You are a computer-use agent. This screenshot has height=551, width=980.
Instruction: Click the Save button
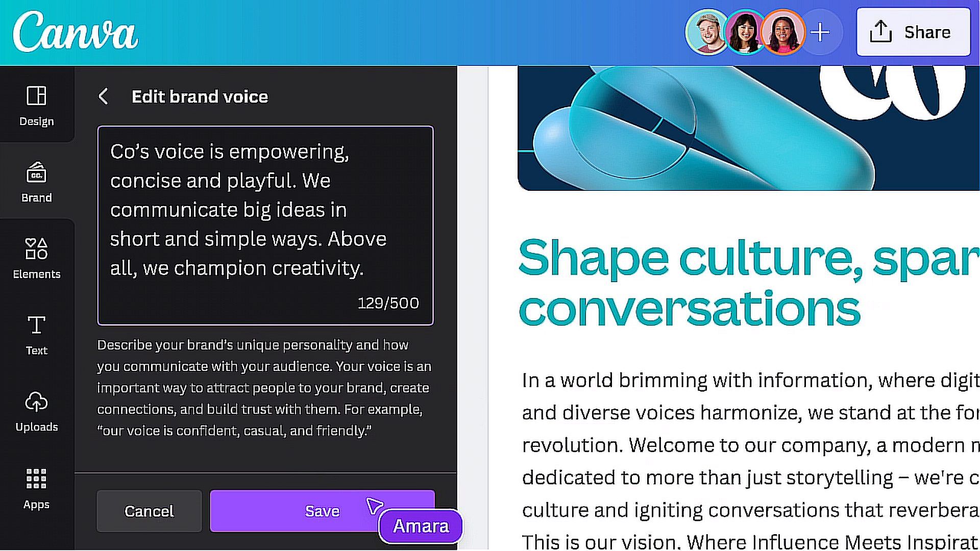[x=322, y=511]
